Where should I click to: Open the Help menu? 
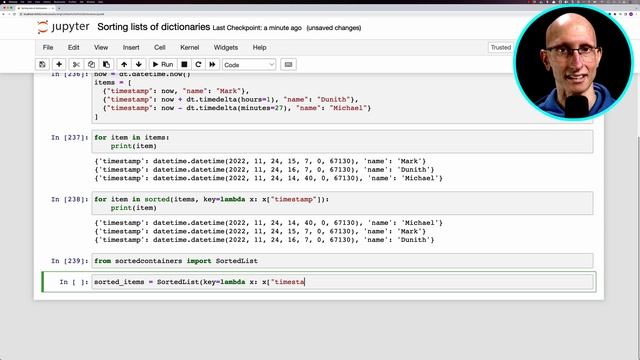pos(259,47)
